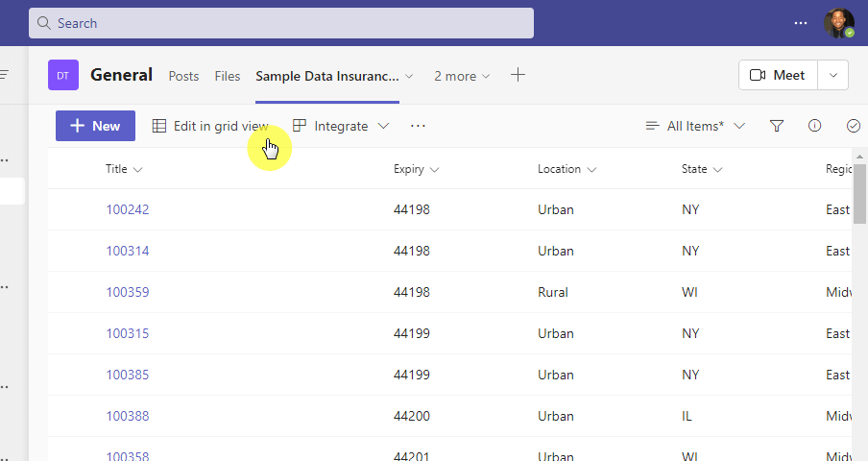Screen dimensions: 868x461
Task: Open the 2 more tabs dropdown
Action: coord(462,77)
